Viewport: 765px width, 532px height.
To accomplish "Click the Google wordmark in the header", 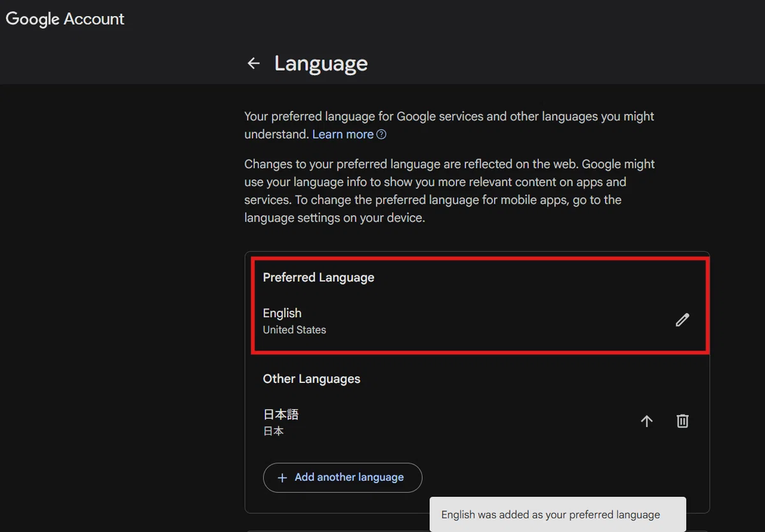I will [x=33, y=19].
